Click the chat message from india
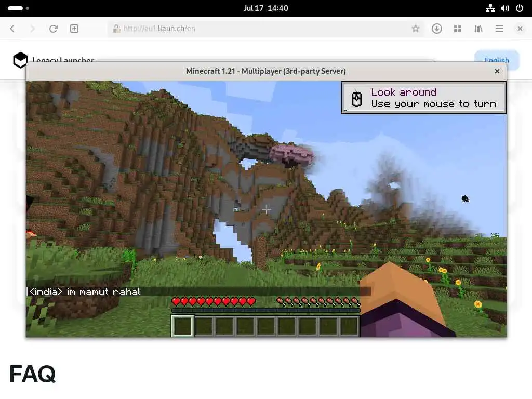Viewport: 532px width, 399px height. click(x=85, y=292)
